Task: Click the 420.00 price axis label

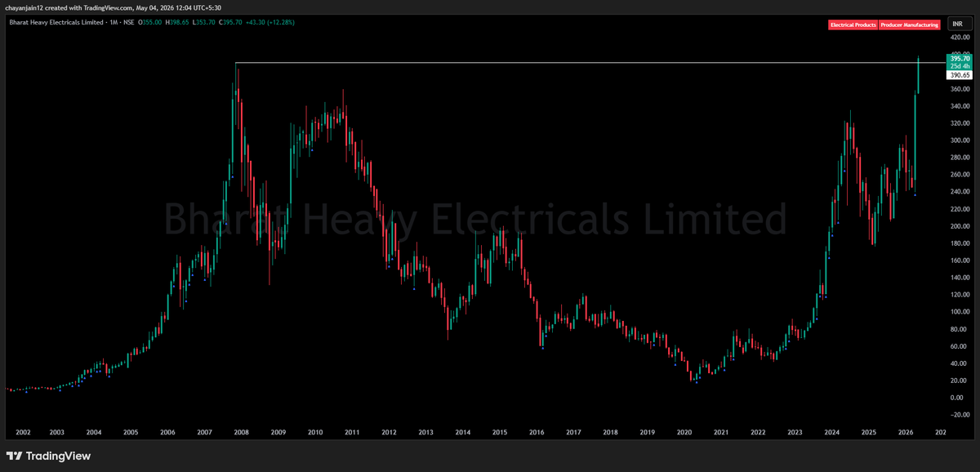Action: point(960,37)
